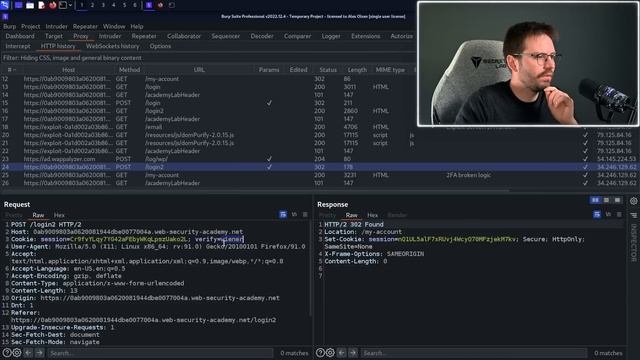The height and width of the screenshot is (360, 640).
Task: Switch to the Extensions tab
Action: tap(366, 36)
